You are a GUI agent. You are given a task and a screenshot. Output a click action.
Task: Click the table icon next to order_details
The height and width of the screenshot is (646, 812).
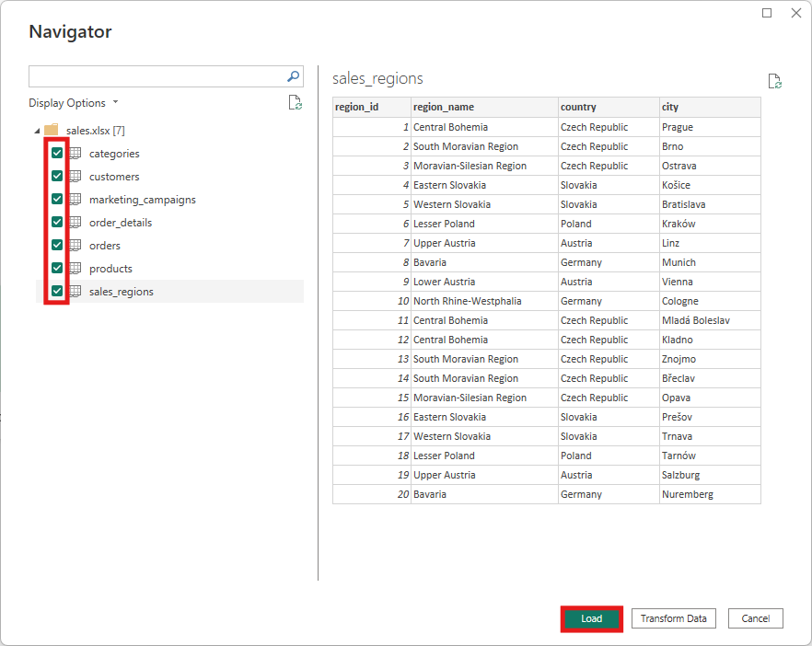point(75,222)
